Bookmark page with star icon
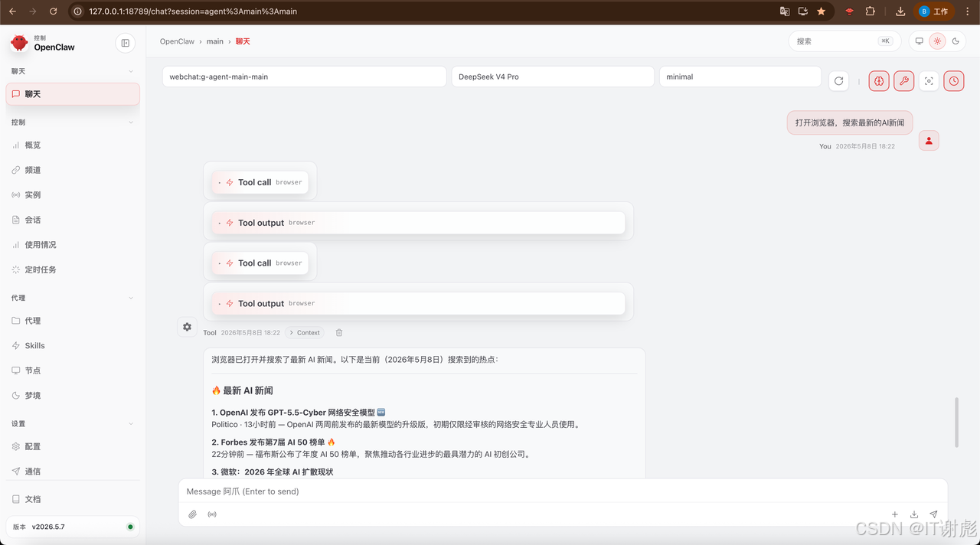This screenshot has width=980, height=545. [822, 11]
